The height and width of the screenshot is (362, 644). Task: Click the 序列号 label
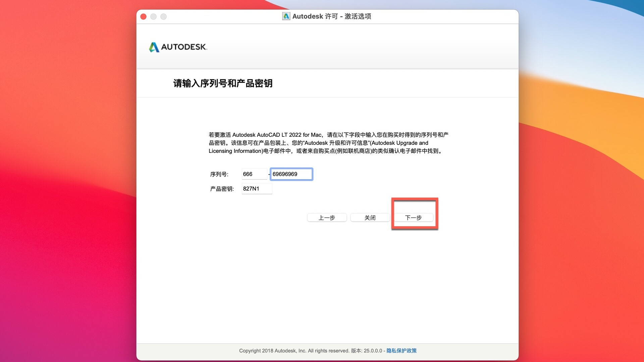click(x=219, y=174)
